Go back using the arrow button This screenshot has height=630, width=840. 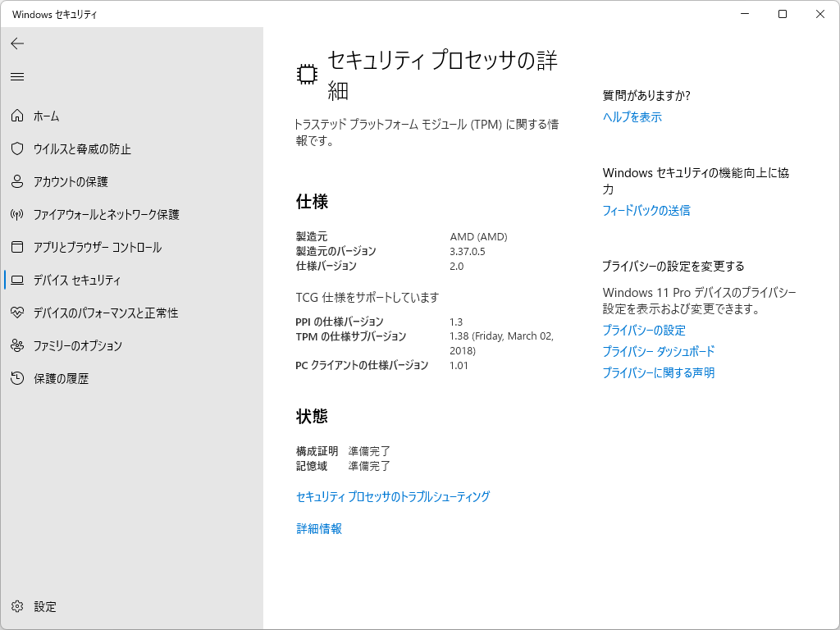(16, 43)
